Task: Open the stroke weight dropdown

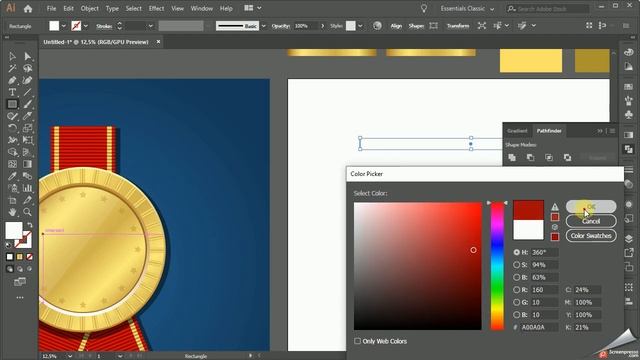Action: (151, 26)
